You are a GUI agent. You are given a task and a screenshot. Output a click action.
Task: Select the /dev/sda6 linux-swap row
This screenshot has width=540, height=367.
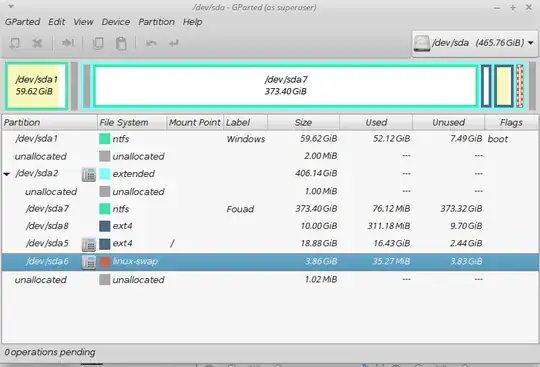pos(270,262)
